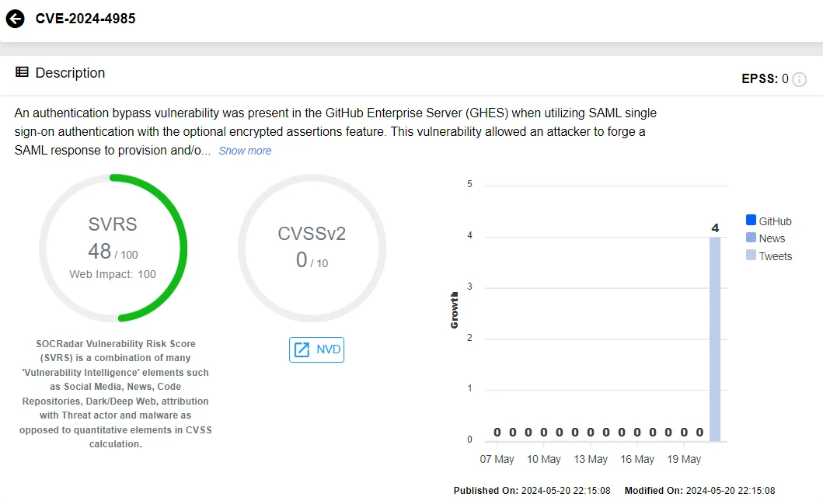Select the CVSSv2 score gauge
823x504 pixels.
tap(312, 248)
